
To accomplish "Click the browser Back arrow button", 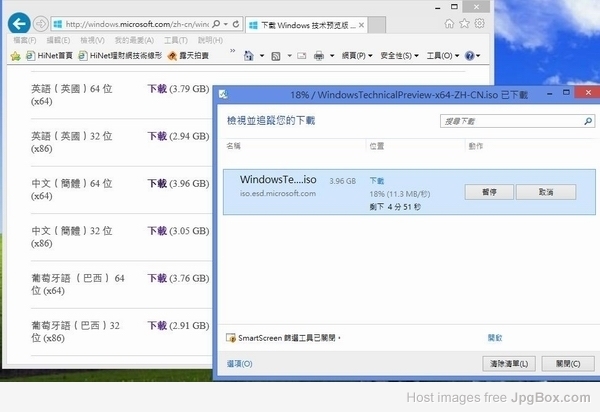I will click(x=16, y=21).
